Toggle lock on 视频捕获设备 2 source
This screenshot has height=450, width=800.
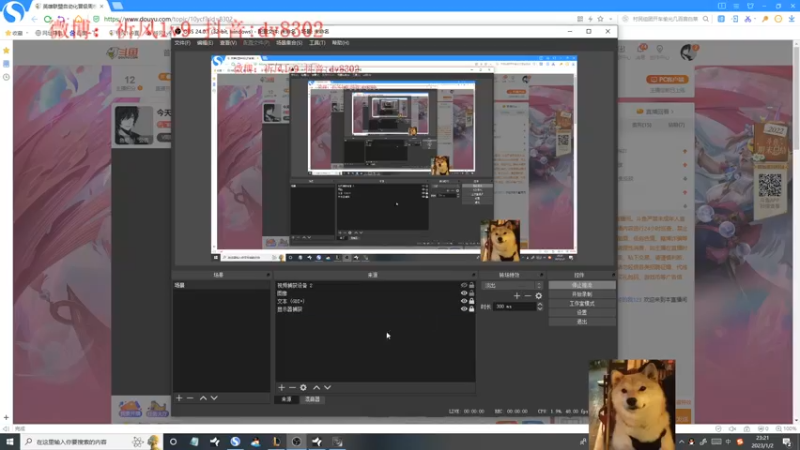[471, 286]
